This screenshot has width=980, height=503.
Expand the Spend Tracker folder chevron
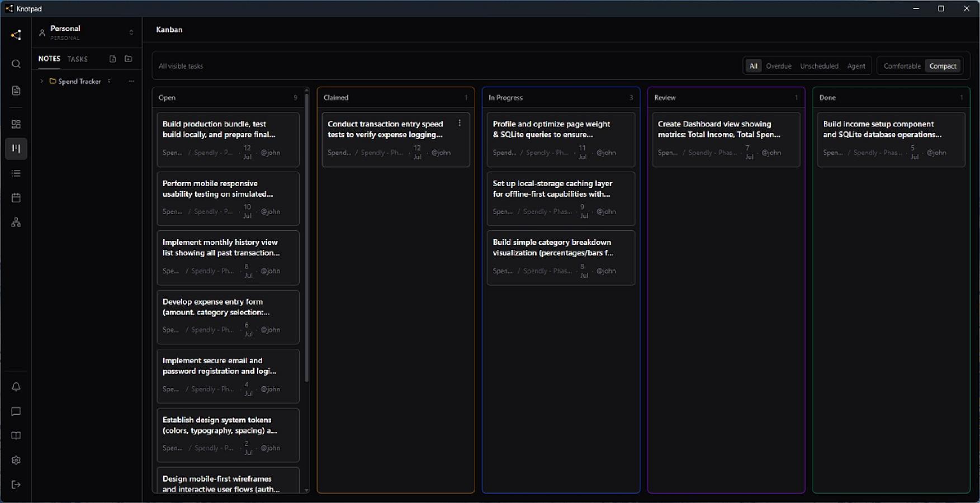click(41, 81)
